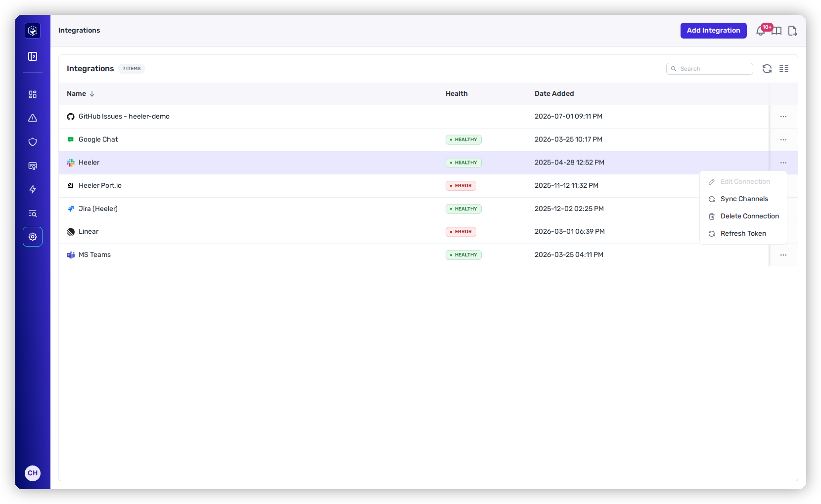Click the MS Teams logo icon
This screenshot has width=821, height=504.
[x=71, y=255]
